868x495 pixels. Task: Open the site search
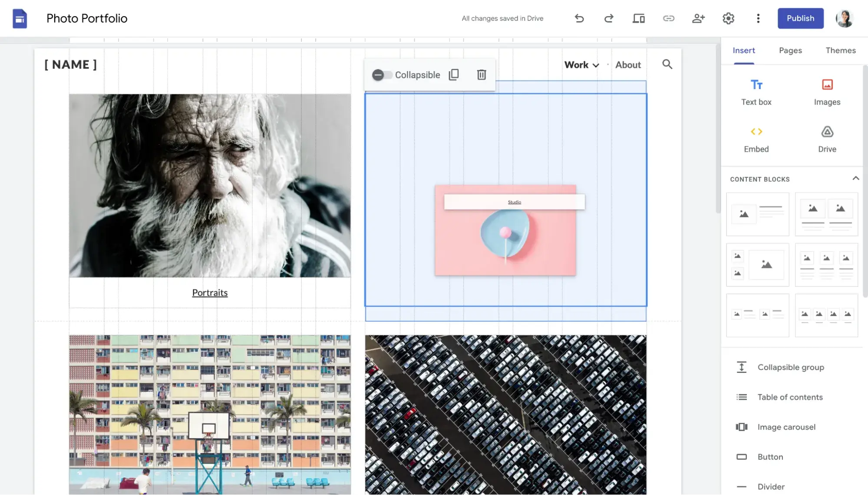(667, 64)
